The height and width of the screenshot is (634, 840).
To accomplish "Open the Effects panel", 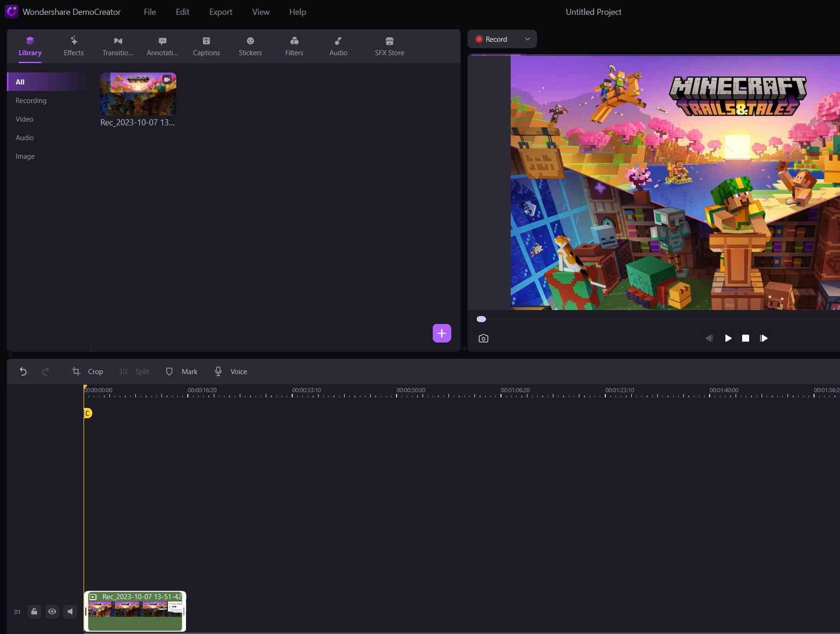I will (x=74, y=46).
